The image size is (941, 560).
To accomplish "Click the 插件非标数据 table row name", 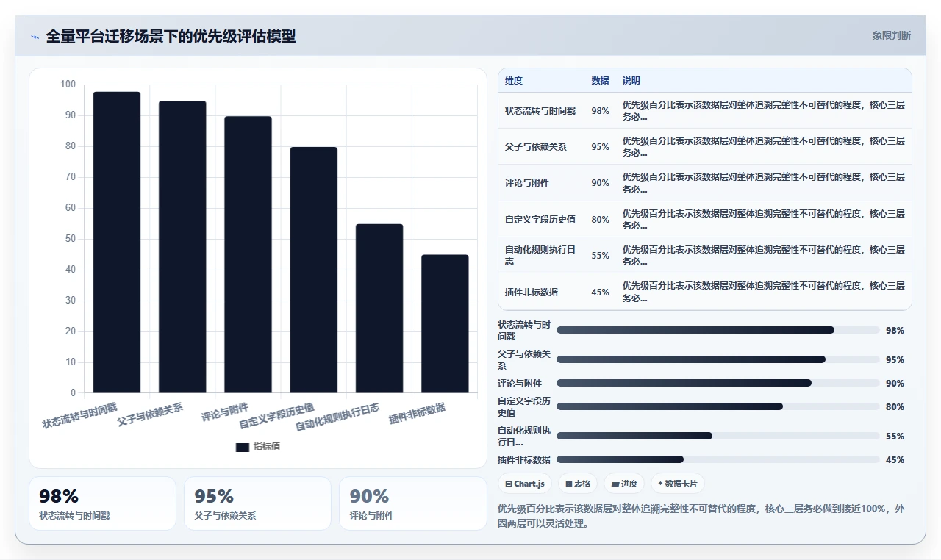I will point(532,292).
